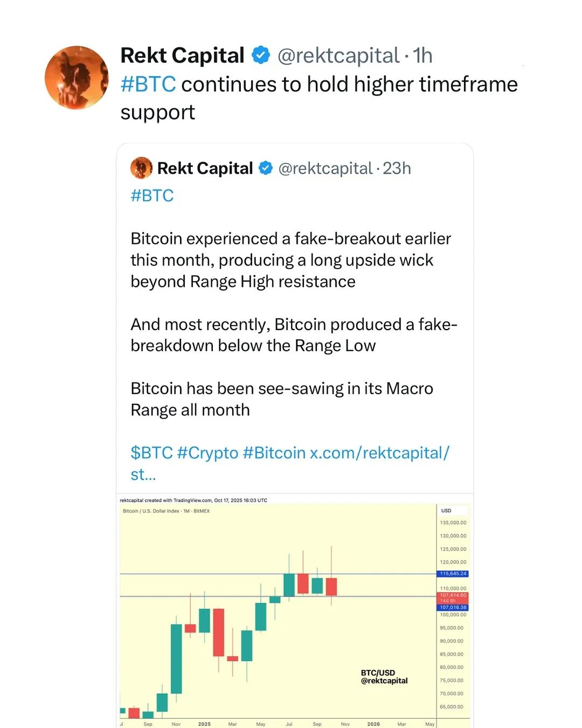Open the 1h timestamp on the main tweet
Image resolution: width=582 pixels, height=728 pixels.
[421, 54]
